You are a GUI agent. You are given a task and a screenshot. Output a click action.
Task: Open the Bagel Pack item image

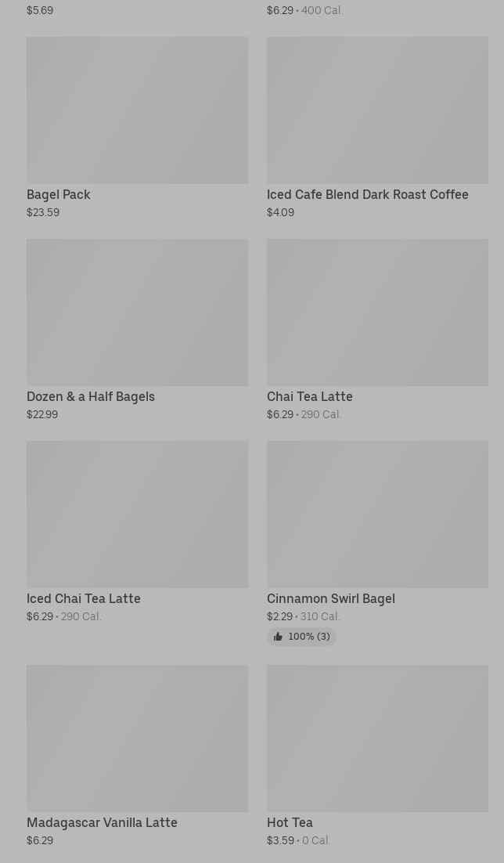(x=137, y=110)
